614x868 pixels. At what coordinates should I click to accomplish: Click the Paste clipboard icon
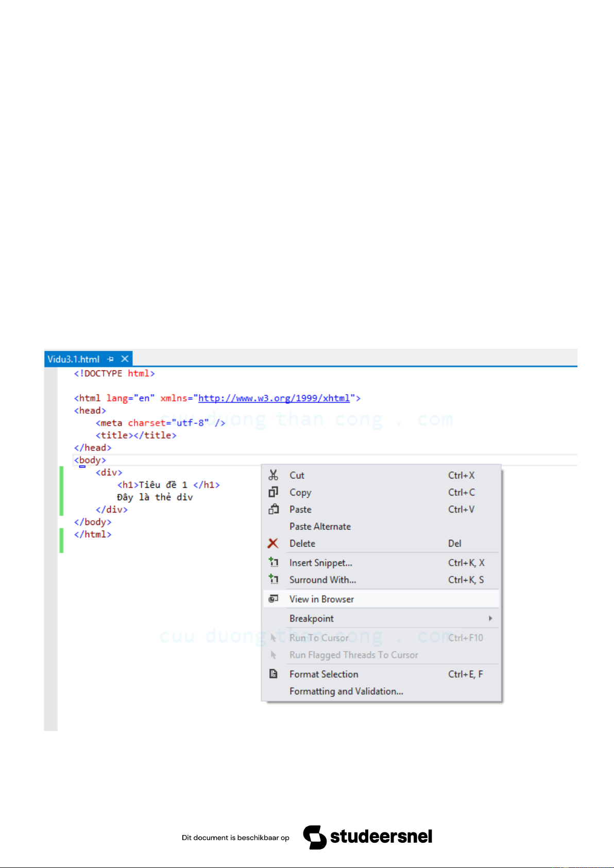coord(274,509)
